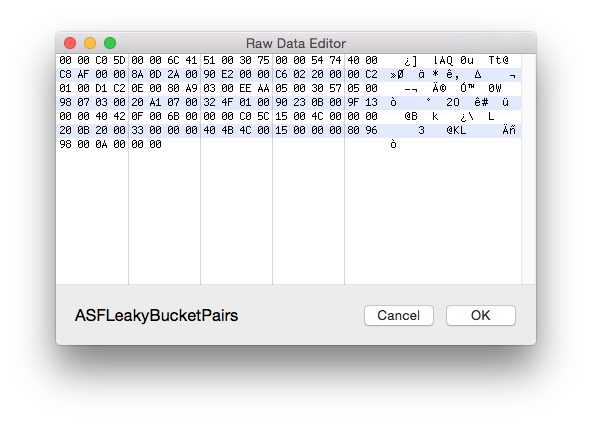Select hex byte E2
This screenshot has width=592, height=425.
(x=227, y=74)
